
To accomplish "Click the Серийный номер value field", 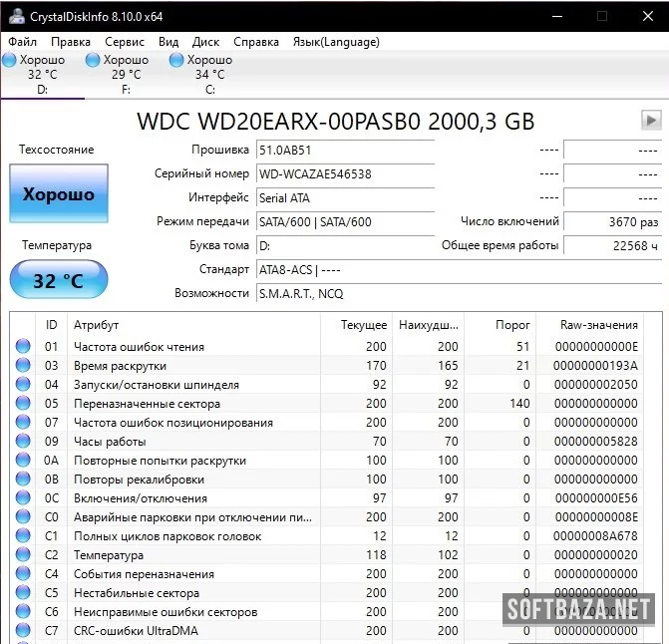I will click(x=344, y=173).
